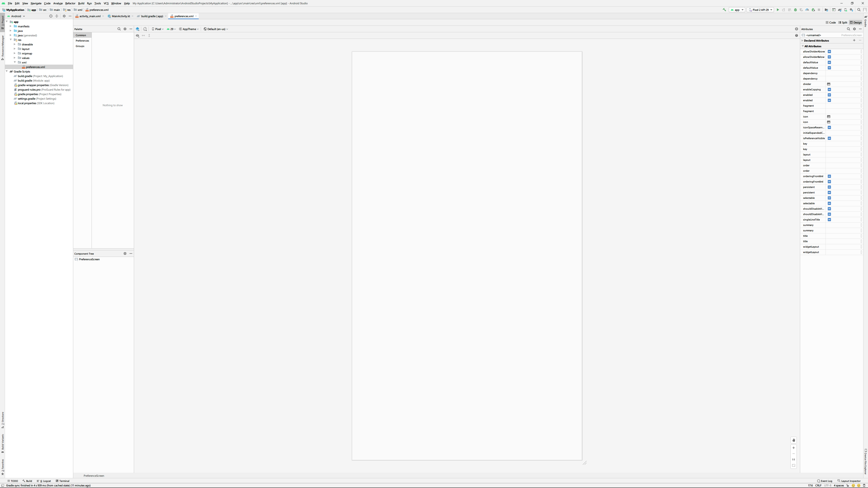Click the Debug app bug icon
The width and height of the screenshot is (868, 488).
tap(796, 10)
